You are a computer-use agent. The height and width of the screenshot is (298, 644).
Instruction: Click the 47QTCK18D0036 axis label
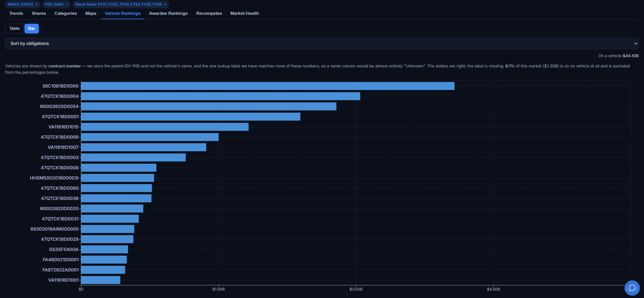pyautogui.click(x=59, y=198)
